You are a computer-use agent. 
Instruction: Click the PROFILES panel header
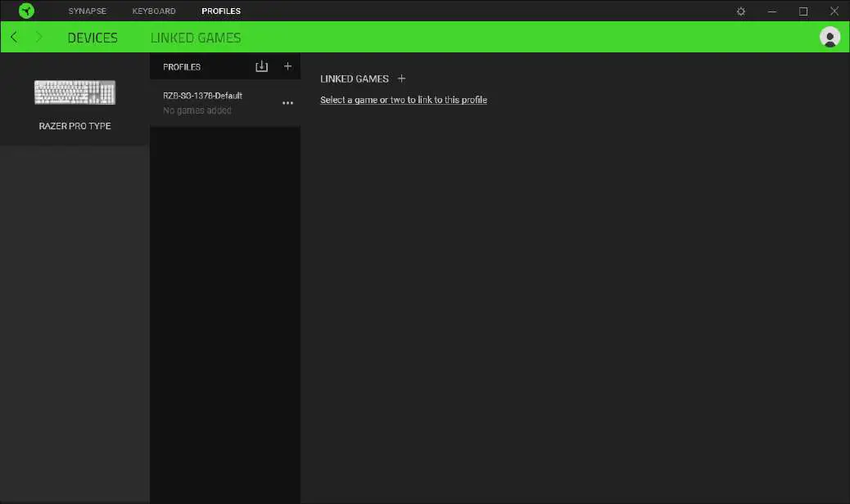182,66
